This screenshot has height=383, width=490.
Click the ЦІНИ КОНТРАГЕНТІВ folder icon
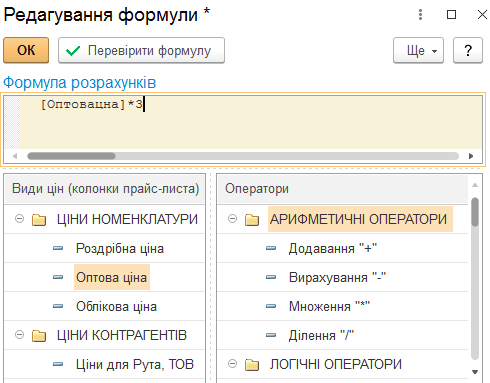[x=39, y=336]
